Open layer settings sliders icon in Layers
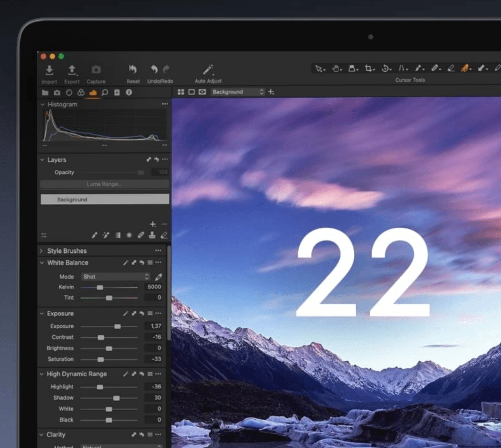The width and height of the screenshot is (501, 448). 44,236
